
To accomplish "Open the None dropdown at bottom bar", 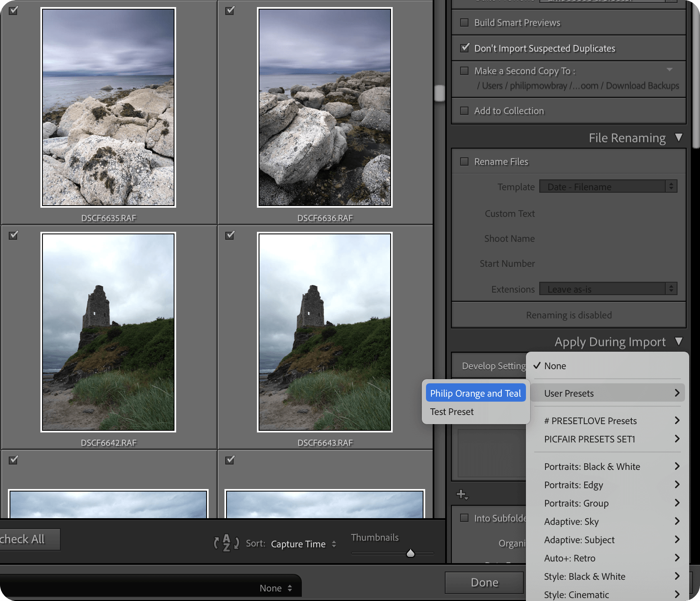I will point(276,588).
